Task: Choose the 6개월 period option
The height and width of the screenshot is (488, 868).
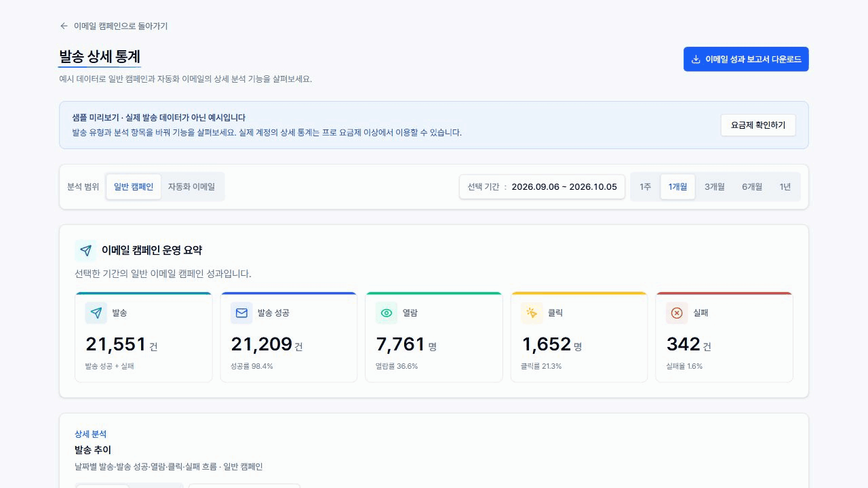Action: 751,186
